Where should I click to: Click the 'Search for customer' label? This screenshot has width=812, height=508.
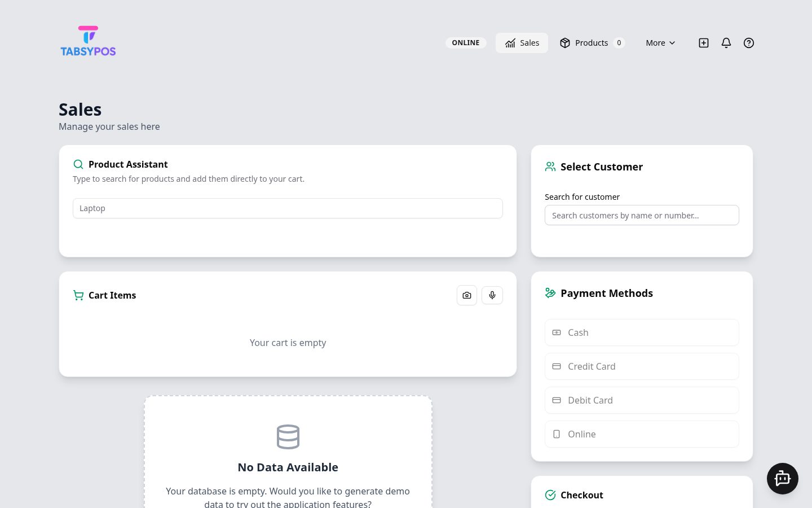click(582, 197)
